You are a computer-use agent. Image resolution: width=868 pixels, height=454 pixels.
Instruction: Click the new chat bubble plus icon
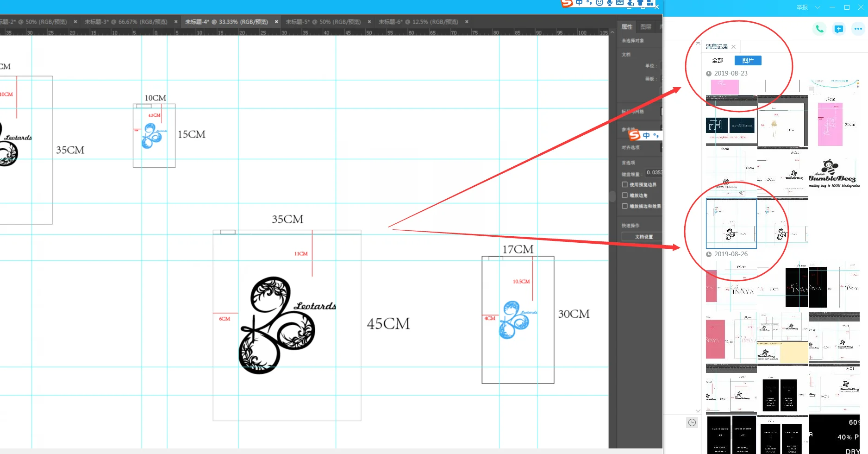click(x=838, y=29)
